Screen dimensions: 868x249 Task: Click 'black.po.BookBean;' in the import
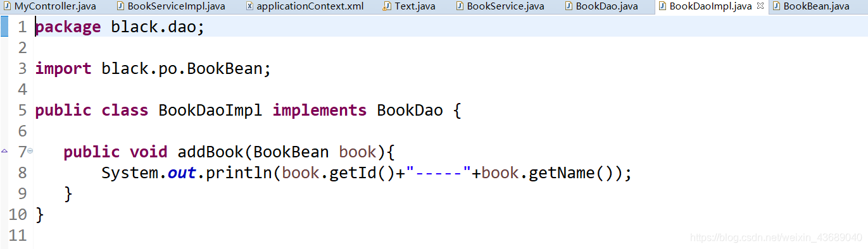[186, 68]
